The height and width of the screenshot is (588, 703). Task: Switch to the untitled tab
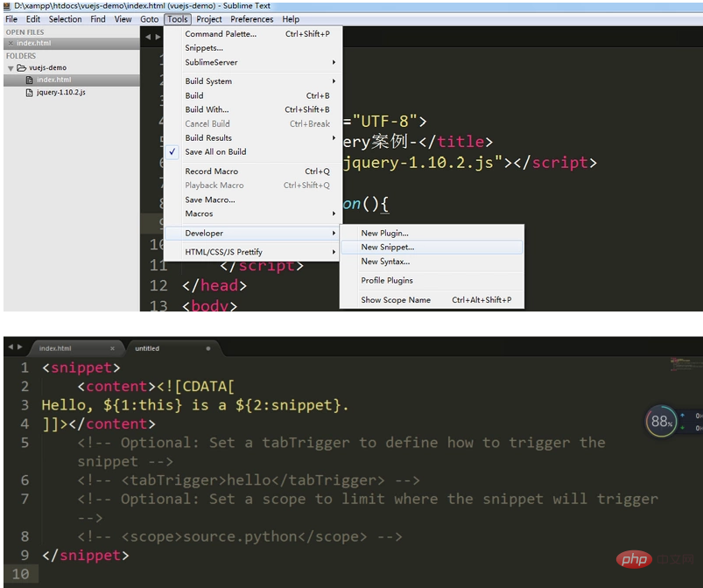pyautogui.click(x=172, y=348)
